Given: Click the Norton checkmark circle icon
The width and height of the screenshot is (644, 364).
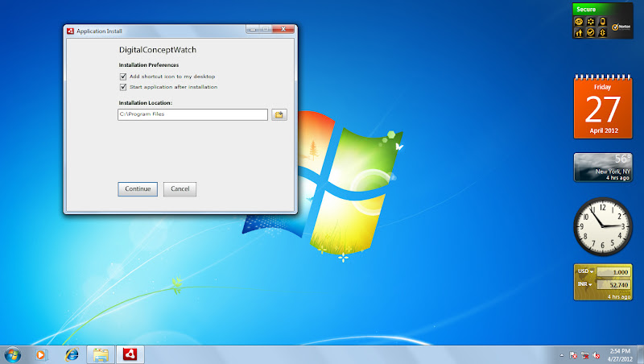Looking at the screenshot, I should point(591,32).
